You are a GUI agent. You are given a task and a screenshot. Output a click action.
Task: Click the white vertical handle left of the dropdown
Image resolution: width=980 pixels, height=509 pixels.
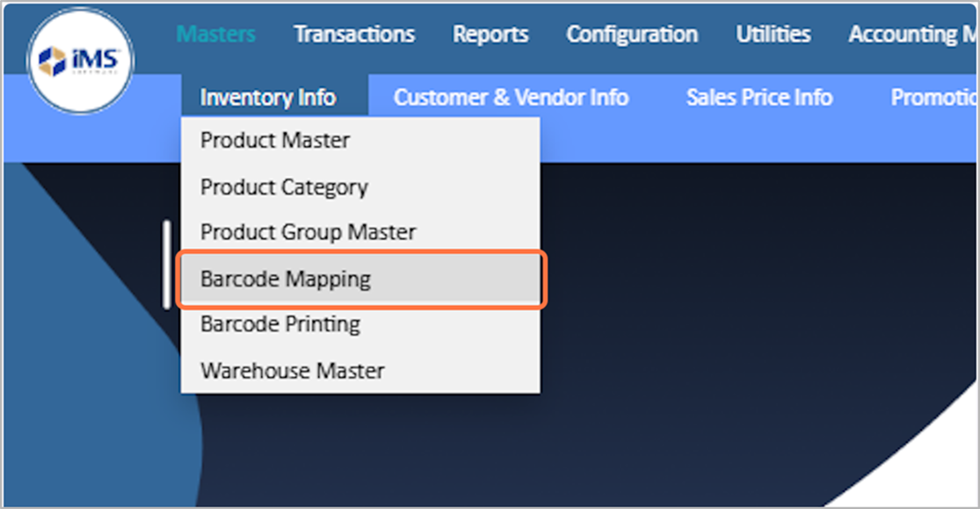click(x=167, y=264)
